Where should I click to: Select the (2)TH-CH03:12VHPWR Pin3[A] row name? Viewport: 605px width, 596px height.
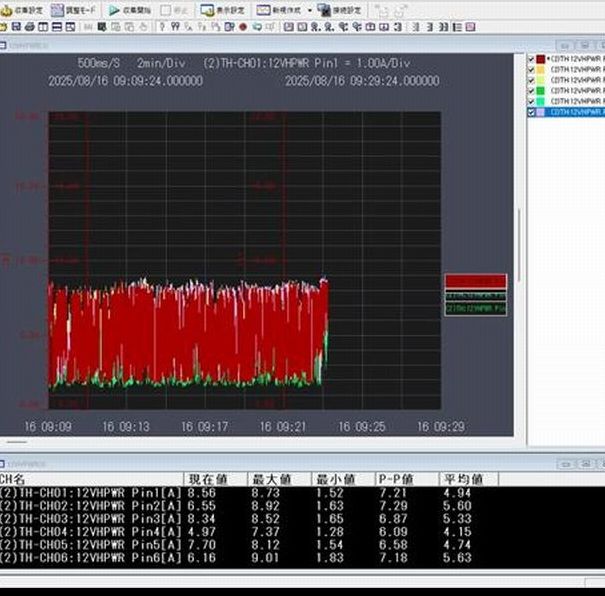click(90, 519)
